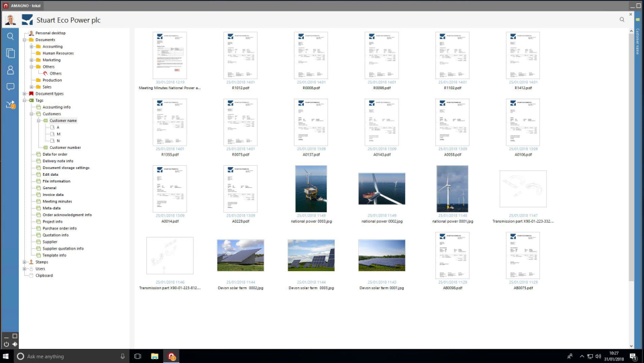This screenshot has height=363, width=644.
Task: Open File Explorer from the taskbar
Action: point(154,356)
